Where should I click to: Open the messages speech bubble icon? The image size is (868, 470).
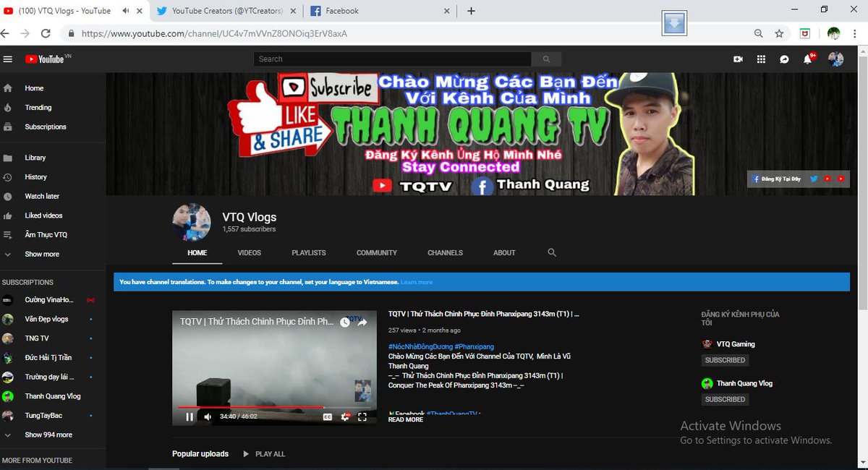click(x=784, y=59)
